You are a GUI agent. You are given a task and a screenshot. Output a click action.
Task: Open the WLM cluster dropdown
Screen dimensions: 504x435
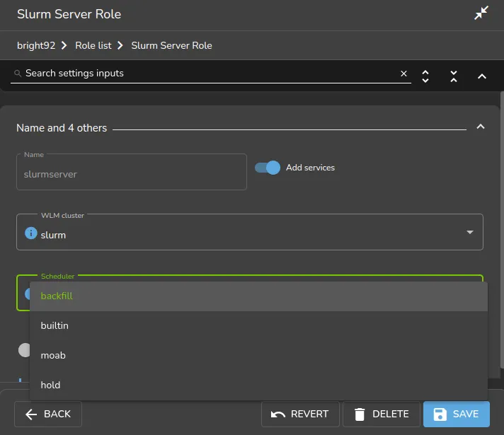click(250, 232)
